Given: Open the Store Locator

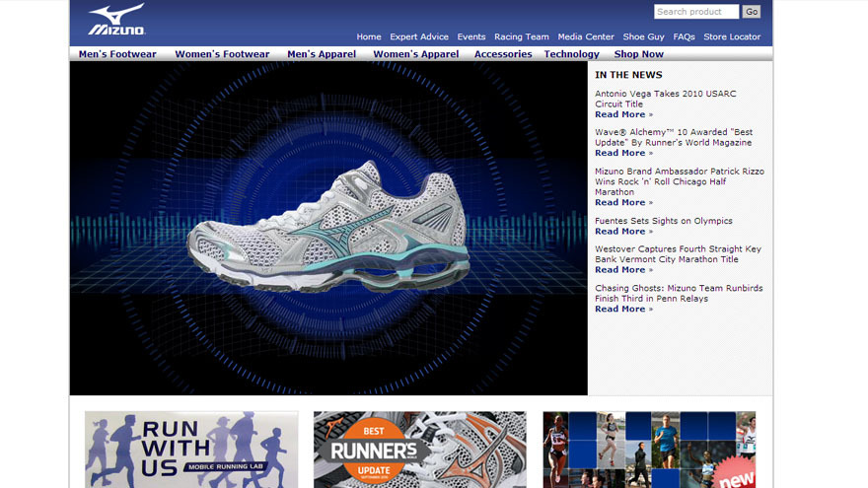Looking at the screenshot, I should click(732, 36).
